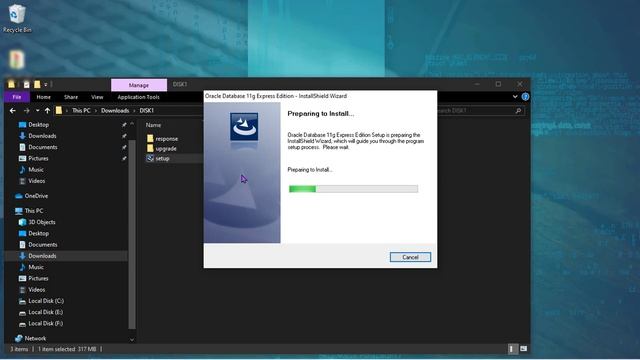Image resolution: width=640 pixels, height=360 pixels.
Task: Click New folder quick access toolbar icon
Action: [x=37, y=84]
